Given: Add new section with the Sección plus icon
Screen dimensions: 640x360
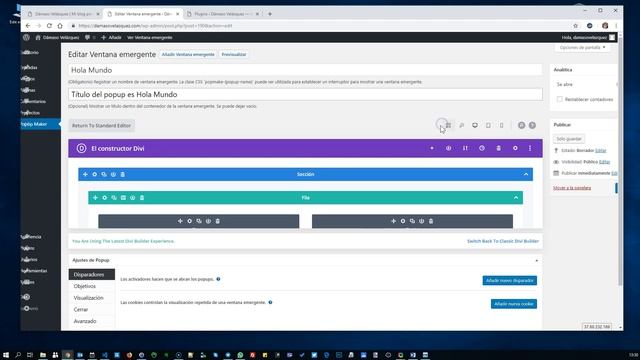Looking at the screenshot, I should click(85, 174).
